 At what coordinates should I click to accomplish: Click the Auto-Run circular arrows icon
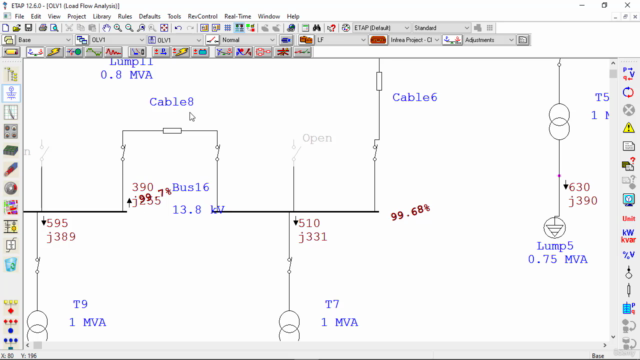(x=629, y=92)
